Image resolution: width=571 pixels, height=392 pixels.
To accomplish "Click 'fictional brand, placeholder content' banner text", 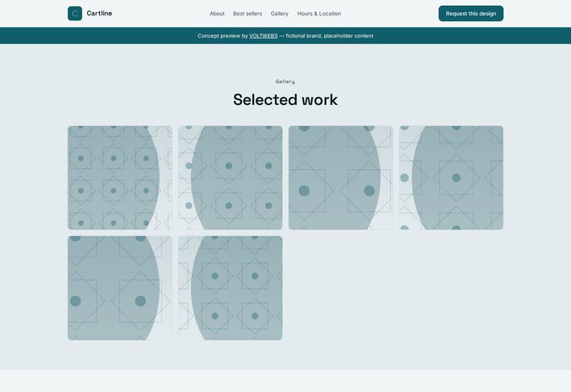I will point(330,35).
